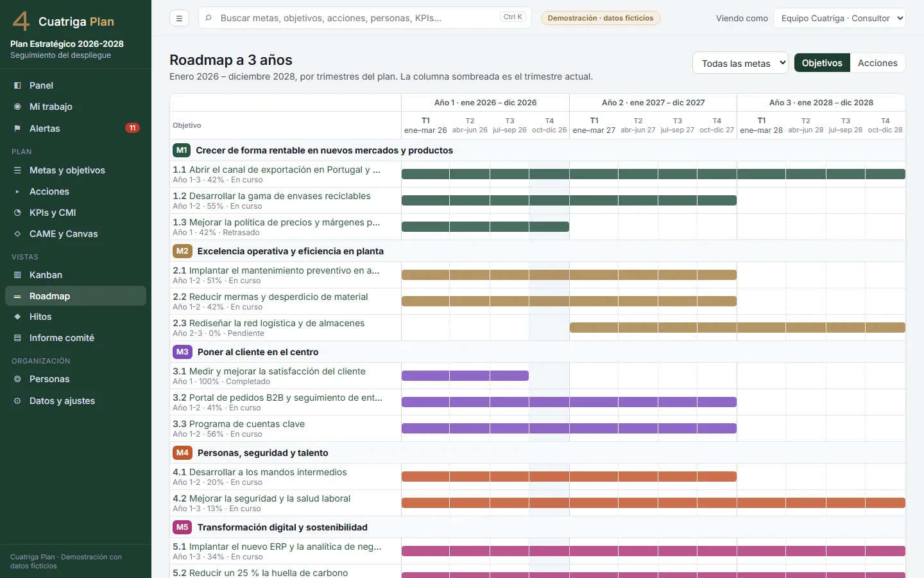924x578 pixels.
Task: Open the Roadmap view in sidebar
Action: pos(76,296)
